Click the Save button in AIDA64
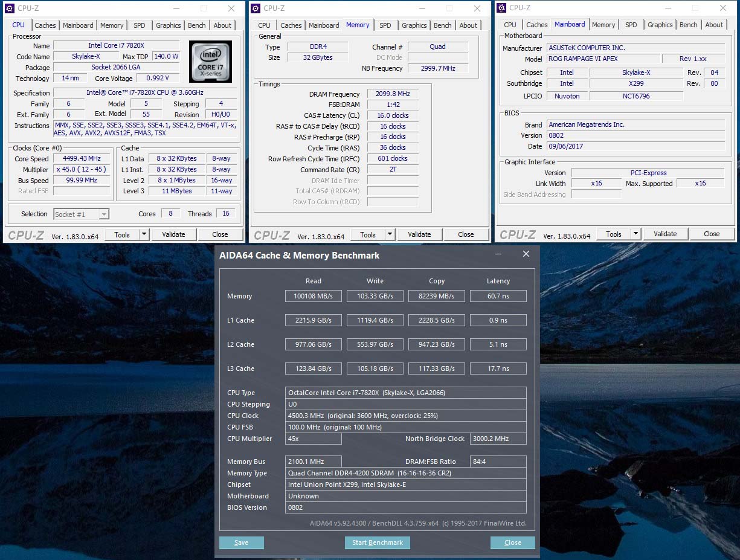This screenshot has width=740, height=560. [x=242, y=542]
